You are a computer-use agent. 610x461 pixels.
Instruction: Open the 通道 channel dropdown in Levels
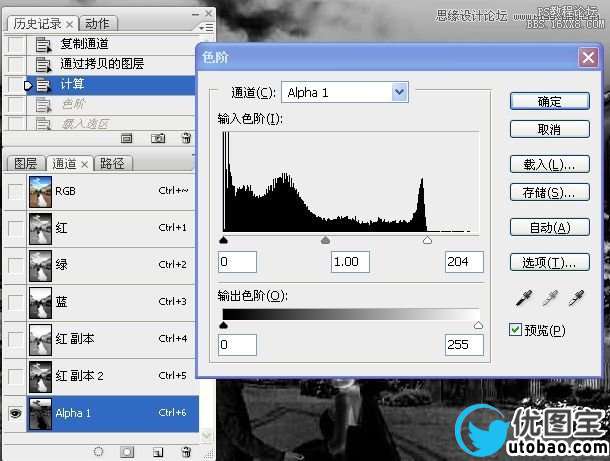[x=400, y=93]
